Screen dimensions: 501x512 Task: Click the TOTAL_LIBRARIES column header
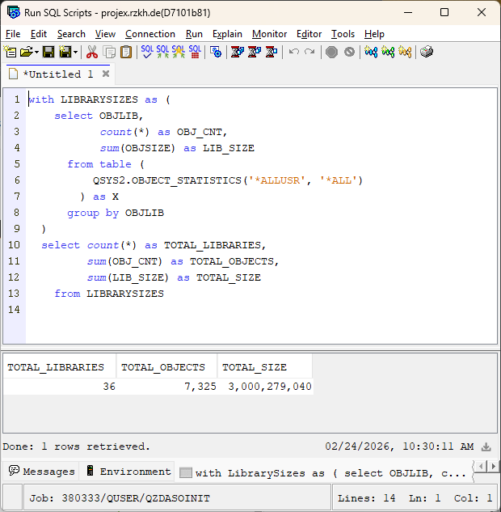point(60,367)
